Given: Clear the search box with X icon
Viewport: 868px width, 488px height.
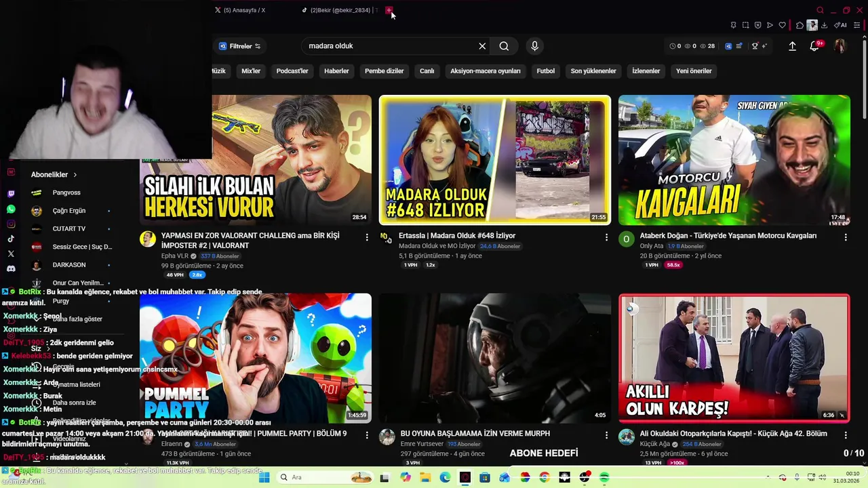Looking at the screenshot, I should click(x=482, y=46).
